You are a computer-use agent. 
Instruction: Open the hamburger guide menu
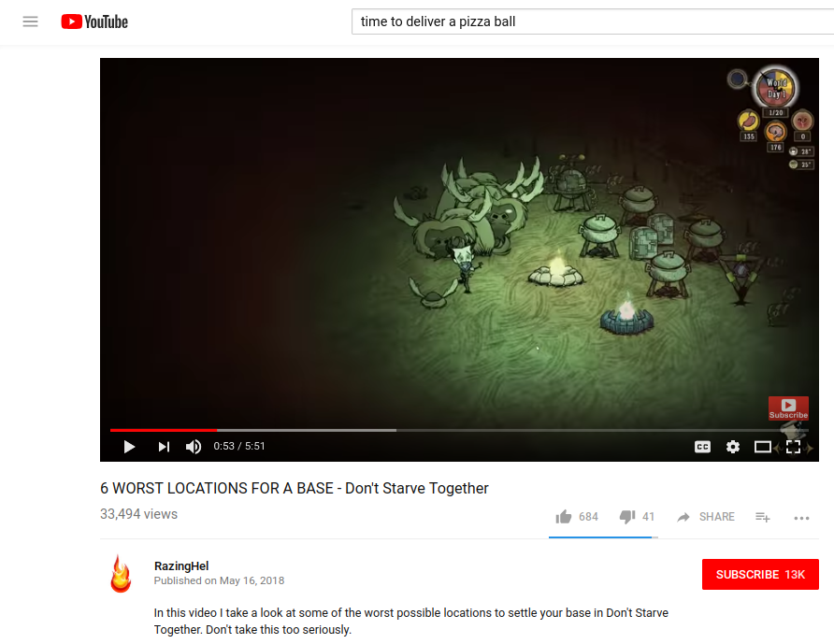(30, 21)
